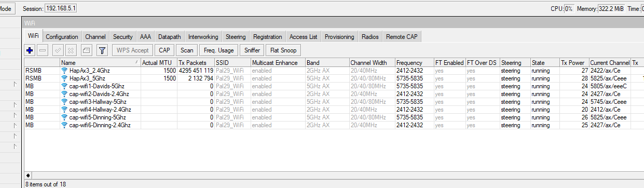The image size is (644, 188).
Task: Open the filter funnel button
Action: (x=102, y=50)
